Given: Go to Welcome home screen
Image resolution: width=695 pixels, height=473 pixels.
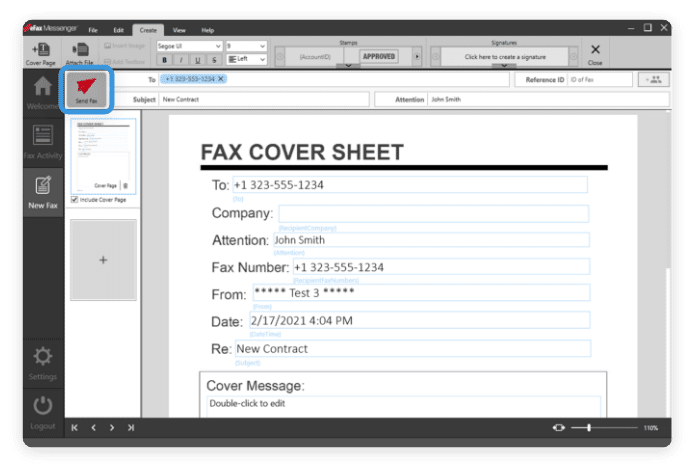Looking at the screenshot, I should coord(43,93).
